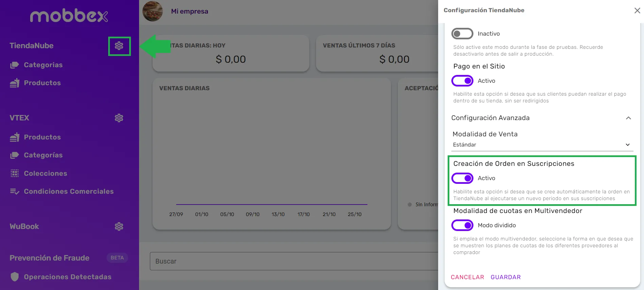Screen dimensions: 644x290
Task: Collapse the Configuración Avanzada section
Action: click(x=628, y=118)
